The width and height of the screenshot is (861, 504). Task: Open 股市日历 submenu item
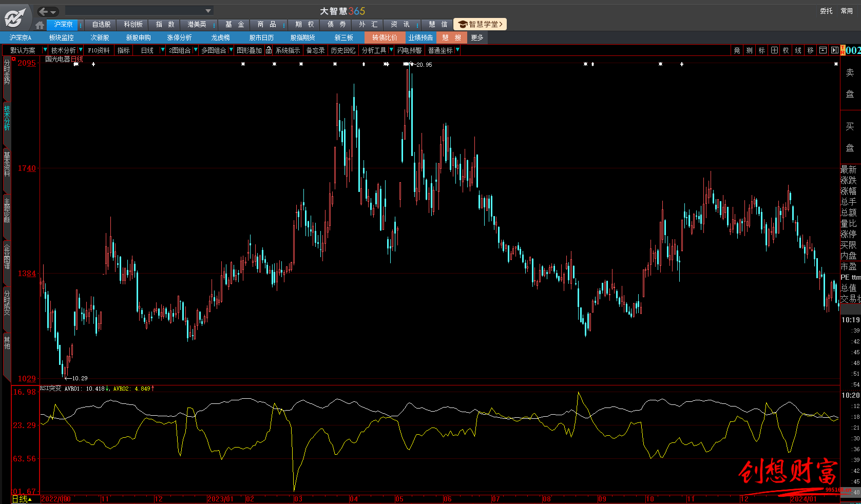(x=261, y=37)
